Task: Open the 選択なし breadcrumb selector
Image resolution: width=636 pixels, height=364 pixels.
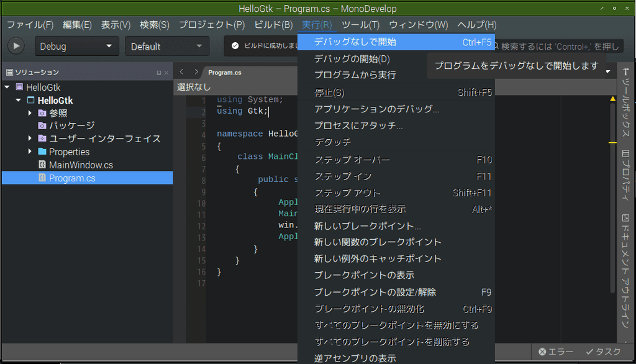Action: 194,87
